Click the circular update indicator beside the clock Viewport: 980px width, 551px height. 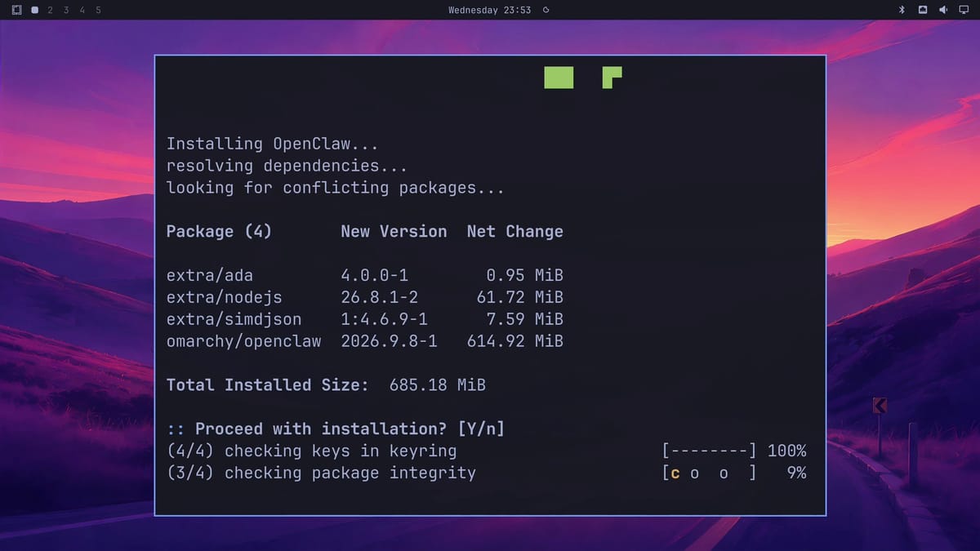[546, 10]
